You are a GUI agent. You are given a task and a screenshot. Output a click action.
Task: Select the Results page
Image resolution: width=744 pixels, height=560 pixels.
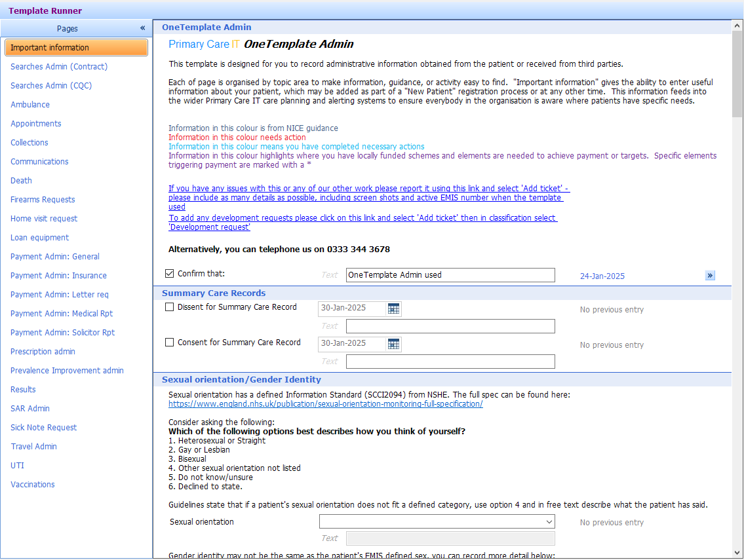(23, 389)
